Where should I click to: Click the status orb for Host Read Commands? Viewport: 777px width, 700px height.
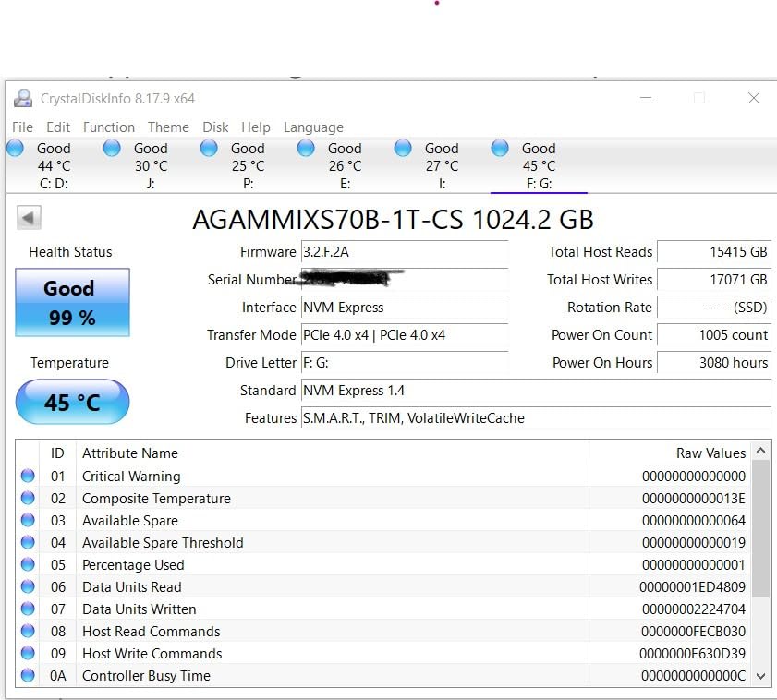28,631
